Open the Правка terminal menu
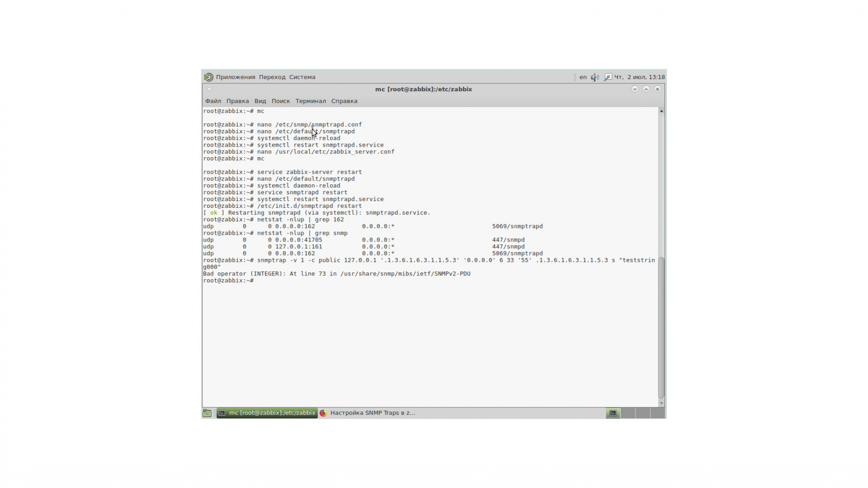 click(237, 101)
